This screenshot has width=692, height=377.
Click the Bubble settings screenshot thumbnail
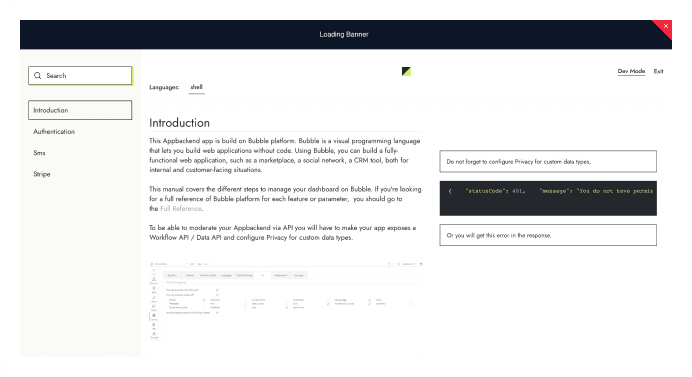coord(286,301)
